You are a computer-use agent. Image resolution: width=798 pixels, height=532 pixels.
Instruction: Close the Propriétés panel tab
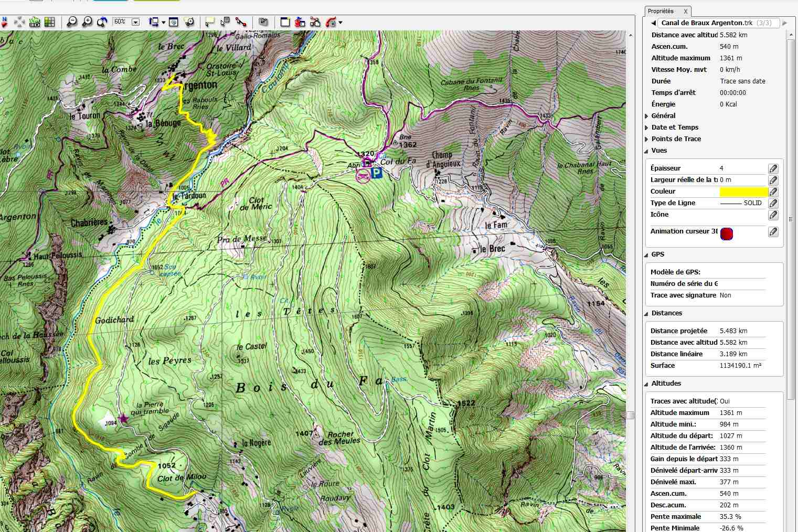(685, 12)
